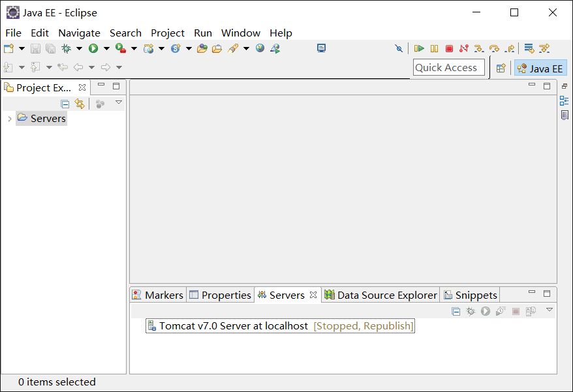Start Tomcat server in debug mode icon

coord(471,312)
